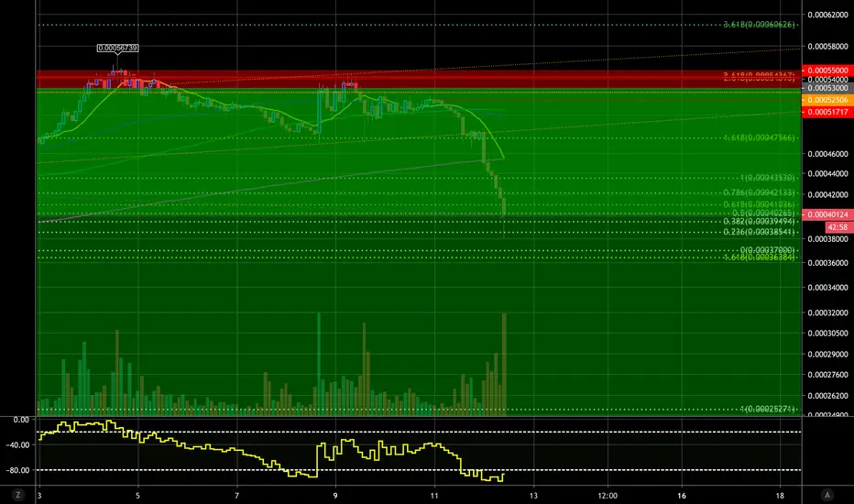Viewport: 854px width, 504px height.
Task: Click the 0.00036000 axis price
Action: (827, 263)
